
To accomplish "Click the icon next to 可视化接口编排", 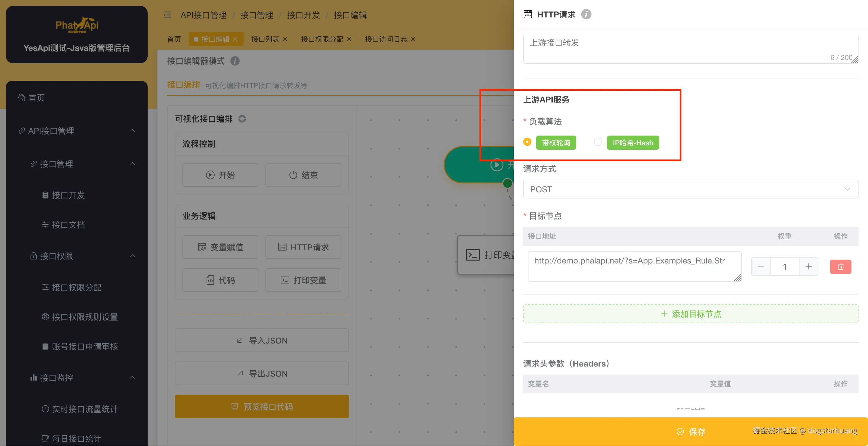I will click(242, 119).
